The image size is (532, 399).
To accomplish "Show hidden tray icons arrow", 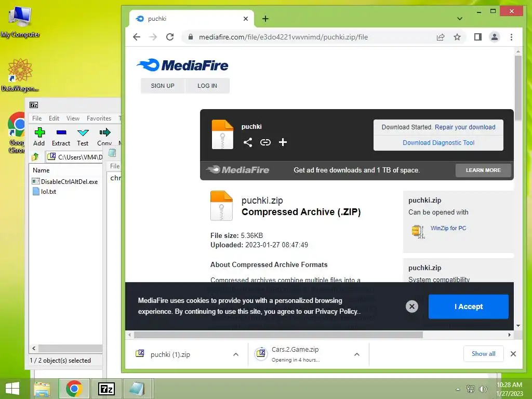I will tap(458, 389).
